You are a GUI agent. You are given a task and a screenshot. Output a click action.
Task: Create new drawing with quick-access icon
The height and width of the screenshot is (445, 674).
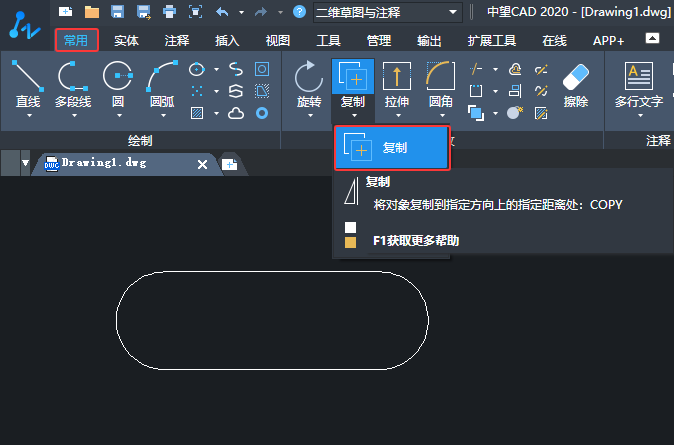click(65, 12)
